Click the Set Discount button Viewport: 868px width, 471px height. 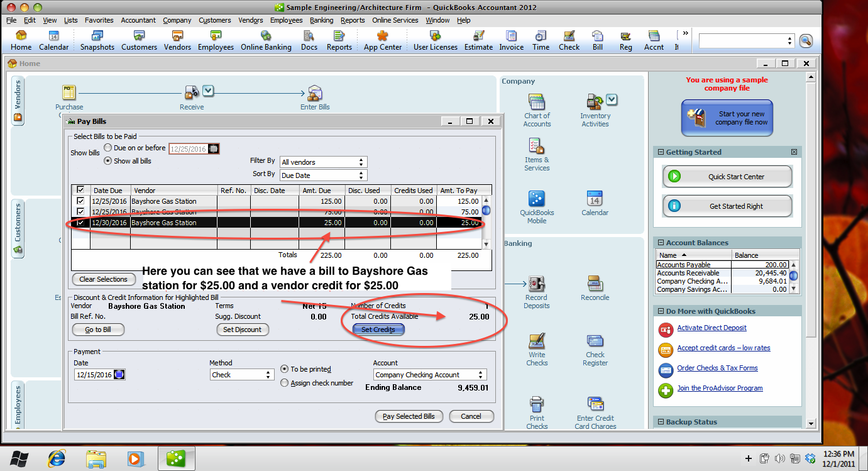click(x=243, y=330)
